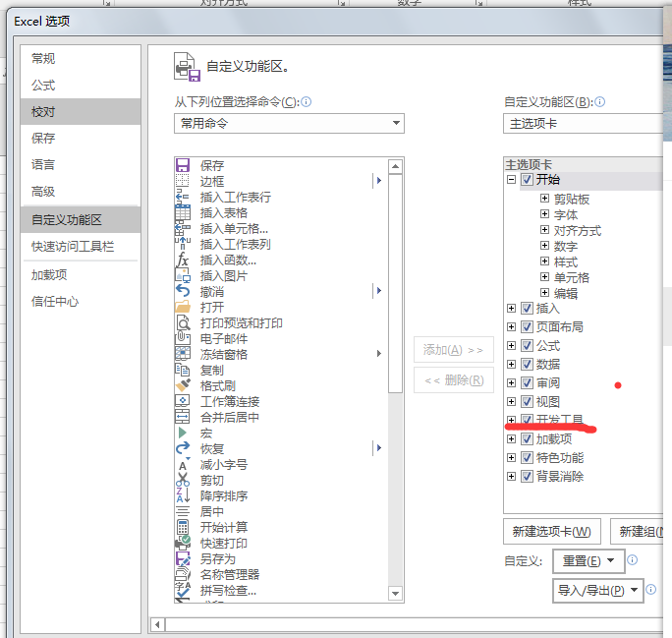Screen dimensions: 672x638
Task: Select the 插入函数 fx icon
Action: [183, 260]
